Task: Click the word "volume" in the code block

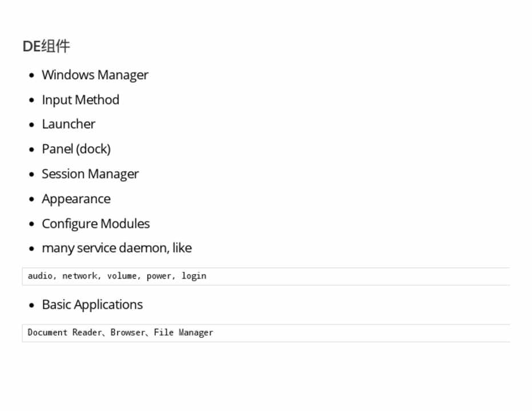Action: click(122, 276)
